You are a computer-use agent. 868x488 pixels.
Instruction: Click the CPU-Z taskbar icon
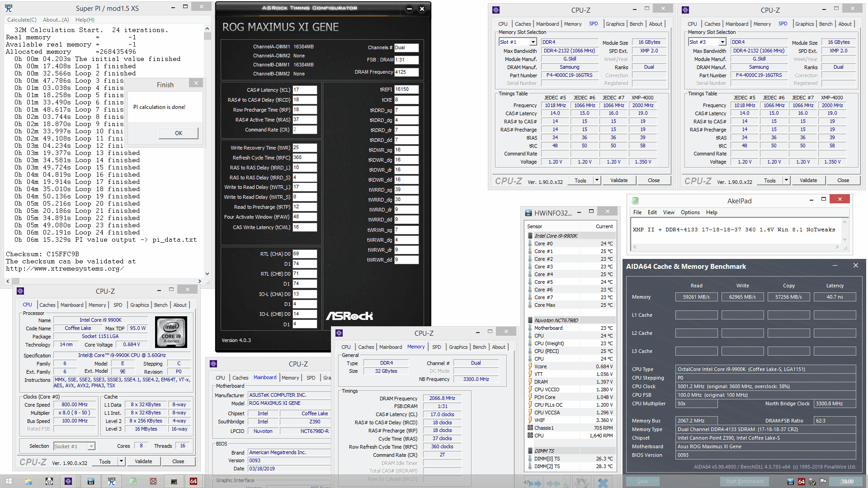coord(68,481)
